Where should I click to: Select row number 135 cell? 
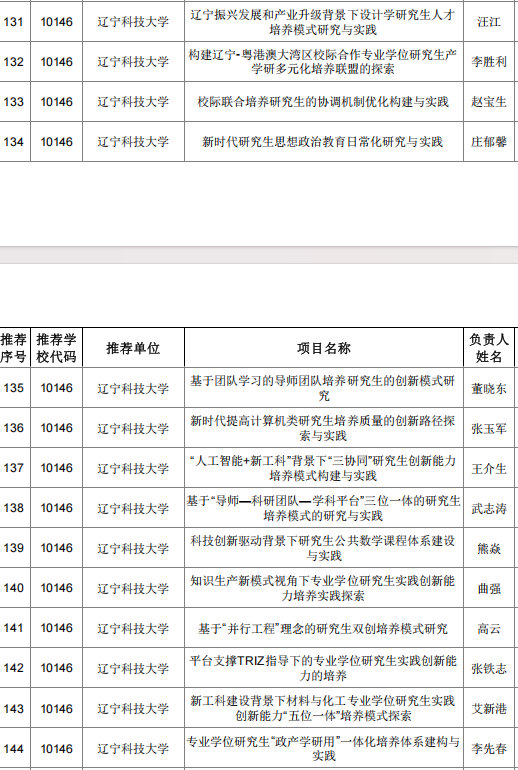13,388
